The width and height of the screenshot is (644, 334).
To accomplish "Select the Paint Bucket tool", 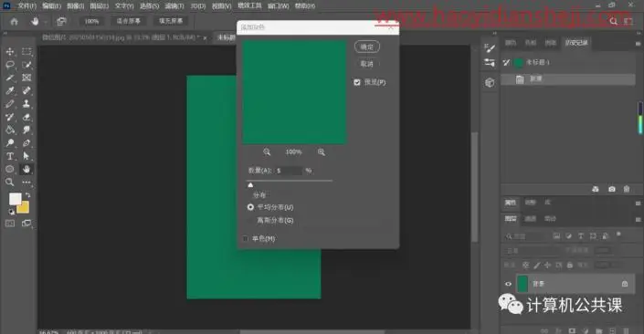I will 10,130.
